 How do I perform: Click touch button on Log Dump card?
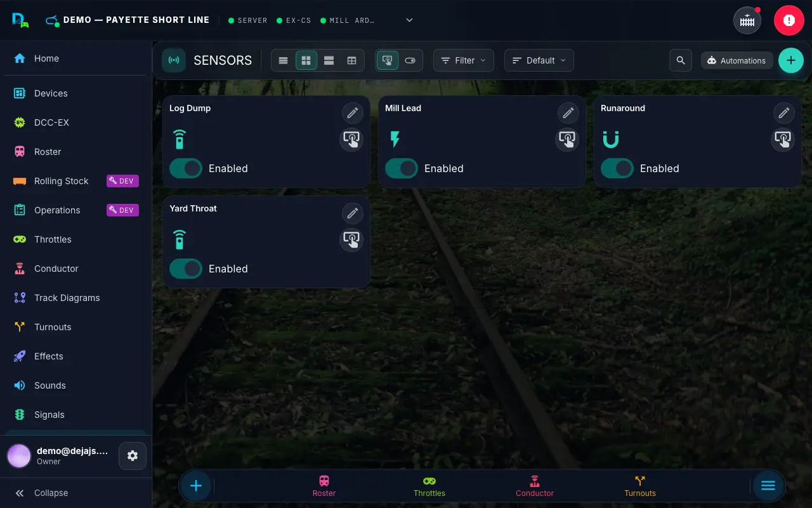(351, 139)
